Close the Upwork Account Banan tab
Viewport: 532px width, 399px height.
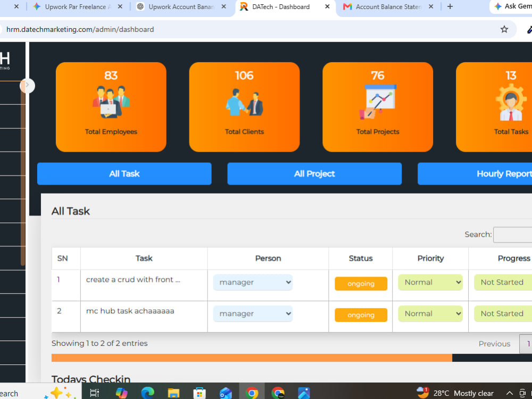coord(223,6)
